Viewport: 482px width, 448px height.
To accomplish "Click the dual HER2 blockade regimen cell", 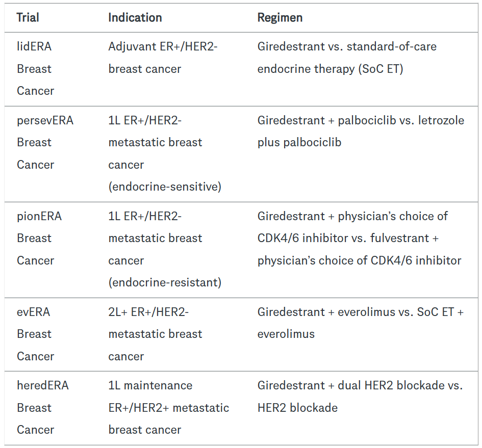I will [360, 396].
